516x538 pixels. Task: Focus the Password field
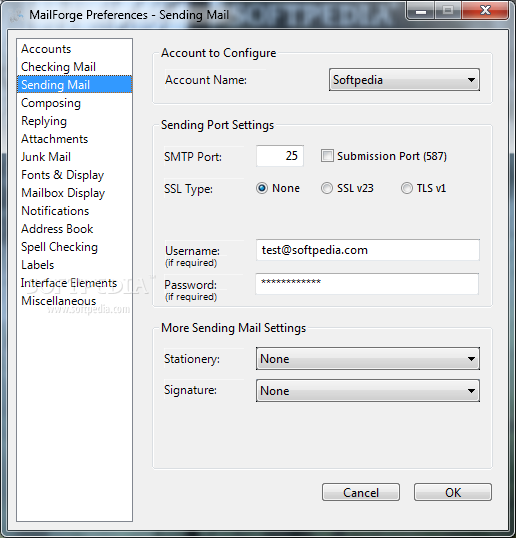[367, 284]
